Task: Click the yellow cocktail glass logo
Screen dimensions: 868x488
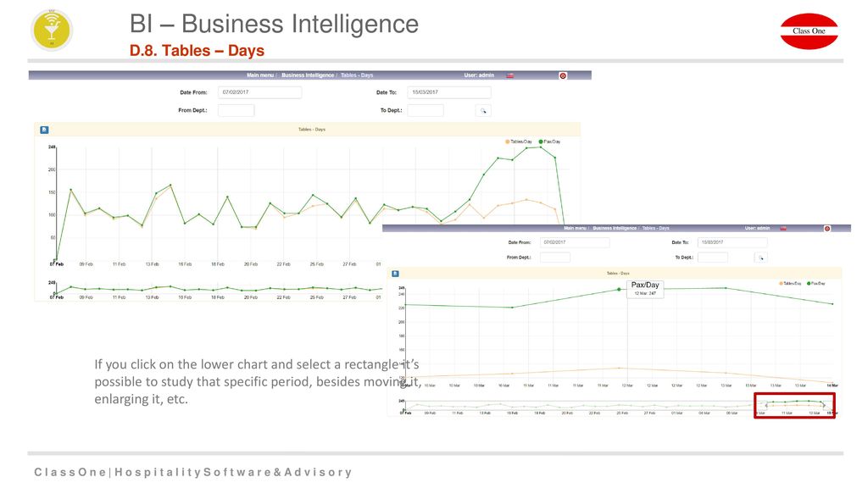Action: pyautogui.click(x=52, y=30)
